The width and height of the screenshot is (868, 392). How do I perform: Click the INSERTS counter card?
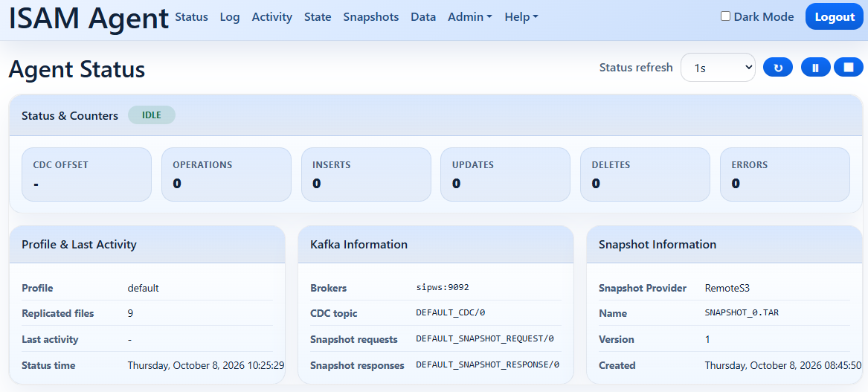366,174
